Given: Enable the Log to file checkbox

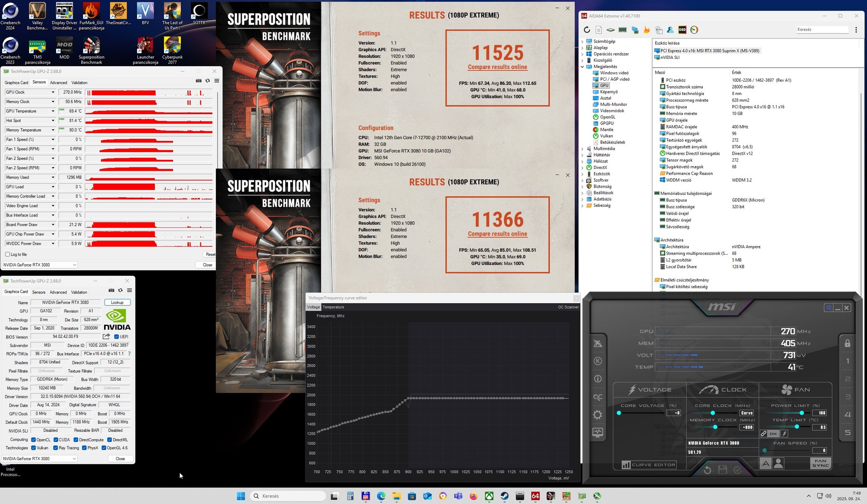Looking at the screenshot, I should [x=7, y=254].
